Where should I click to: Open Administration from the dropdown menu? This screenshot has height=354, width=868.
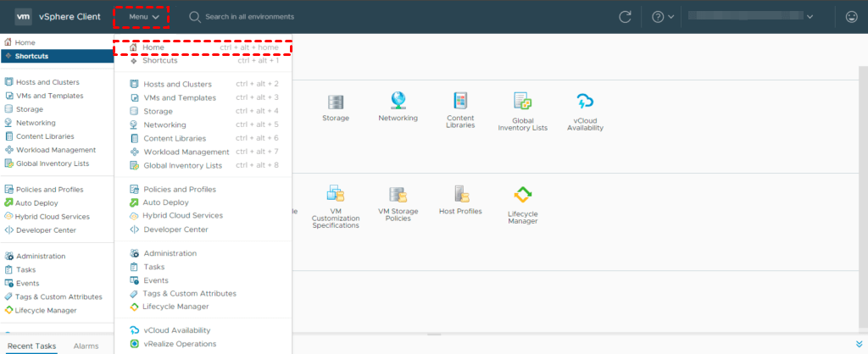[203, 253]
